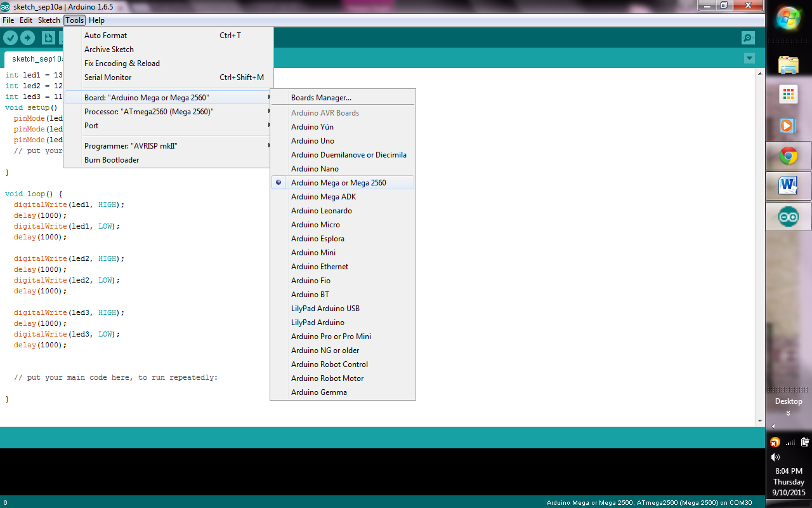
Task: Expand the Board submenu entry
Action: (x=168, y=98)
